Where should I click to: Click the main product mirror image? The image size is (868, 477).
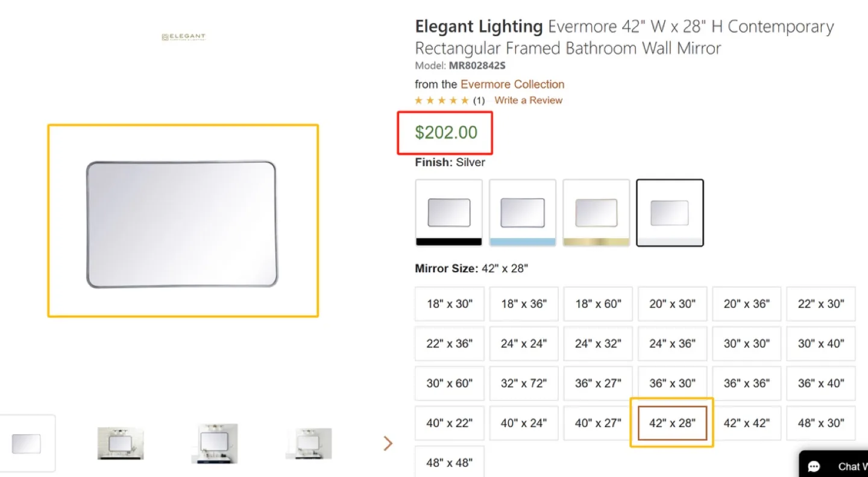click(183, 221)
